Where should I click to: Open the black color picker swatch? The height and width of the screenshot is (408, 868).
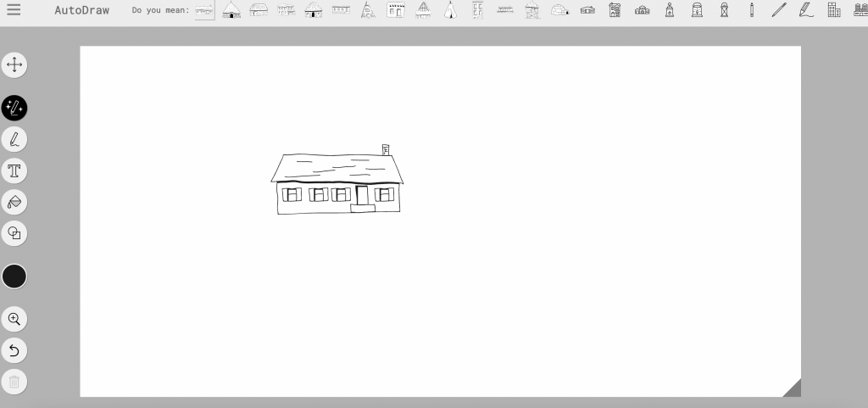coord(14,277)
